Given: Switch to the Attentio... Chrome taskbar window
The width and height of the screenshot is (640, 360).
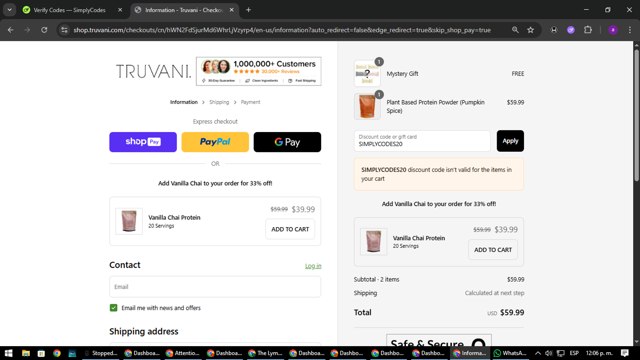Looking at the screenshot, I should pos(183,353).
